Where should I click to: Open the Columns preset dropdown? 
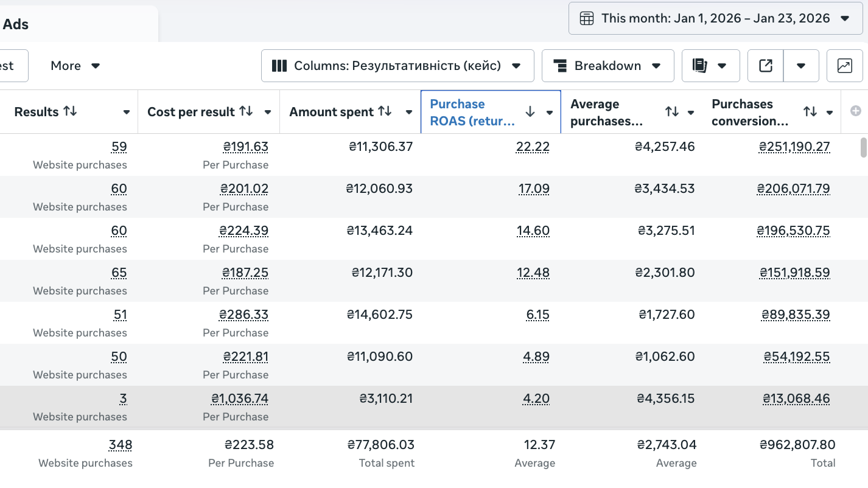[x=397, y=66]
